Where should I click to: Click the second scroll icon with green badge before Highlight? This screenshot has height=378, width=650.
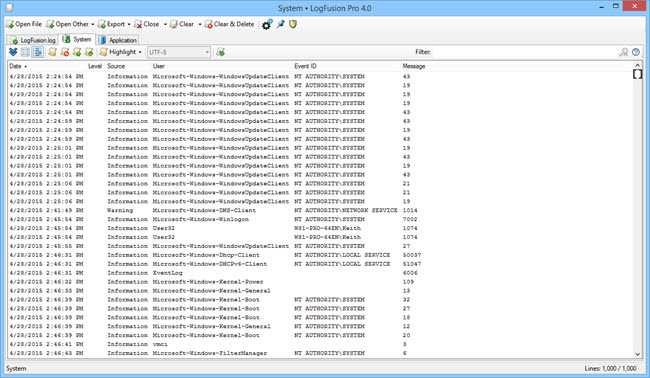pyautogui.click(x=89, y=52)
